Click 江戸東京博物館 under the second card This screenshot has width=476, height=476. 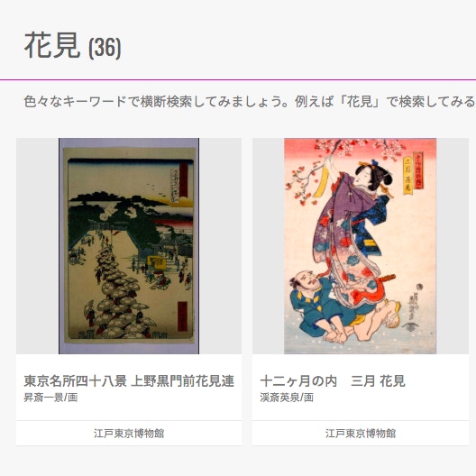(x=361, y=434)
